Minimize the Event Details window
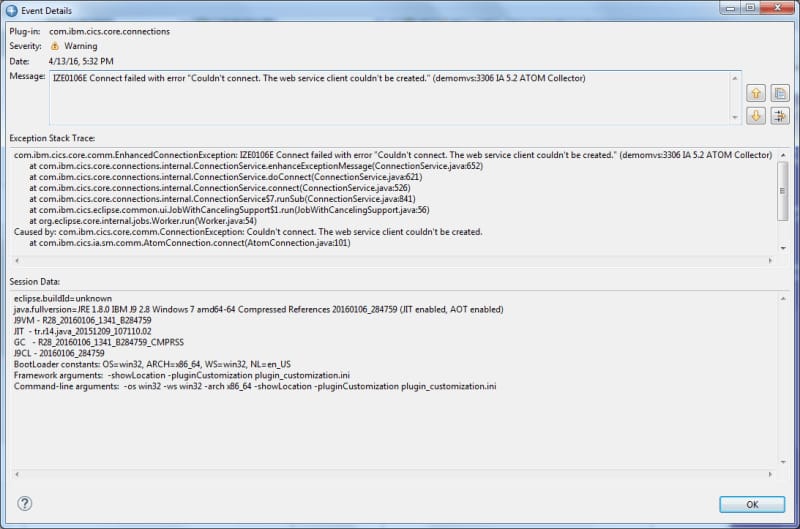Screen dimensions: 800x529 coord(730,8)
